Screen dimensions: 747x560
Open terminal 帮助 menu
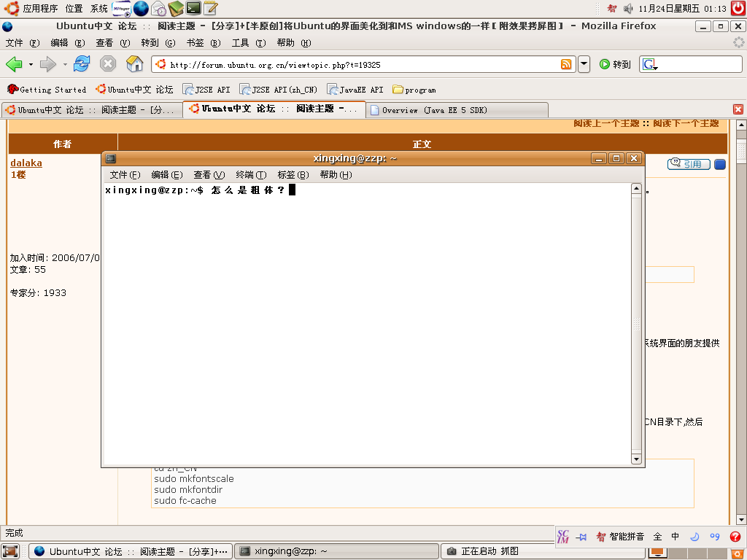(336, 175)
